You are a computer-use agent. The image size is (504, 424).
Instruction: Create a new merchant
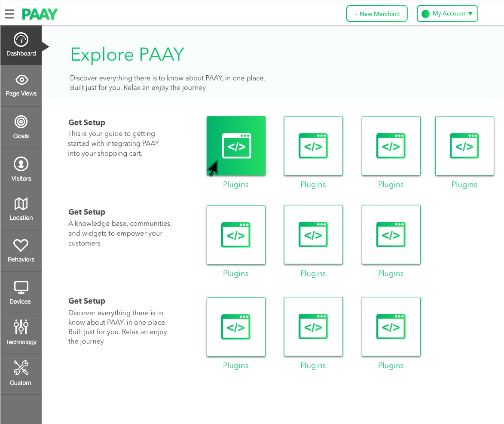coord(377,14)
